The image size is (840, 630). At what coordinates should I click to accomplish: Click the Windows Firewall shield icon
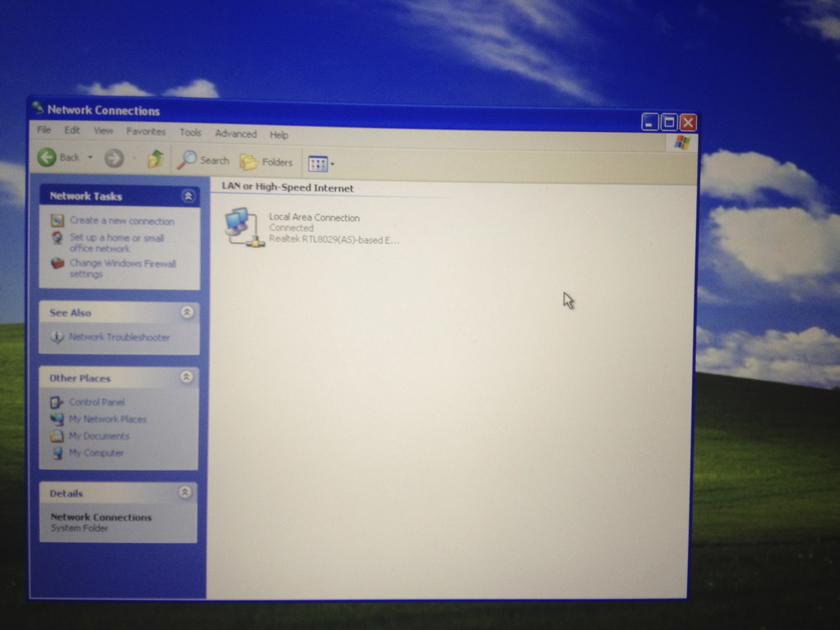point(57,264)
